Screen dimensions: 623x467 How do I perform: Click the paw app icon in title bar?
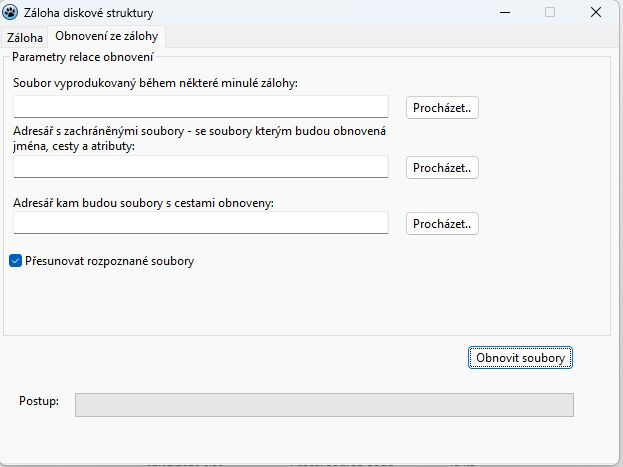point(12,12)
